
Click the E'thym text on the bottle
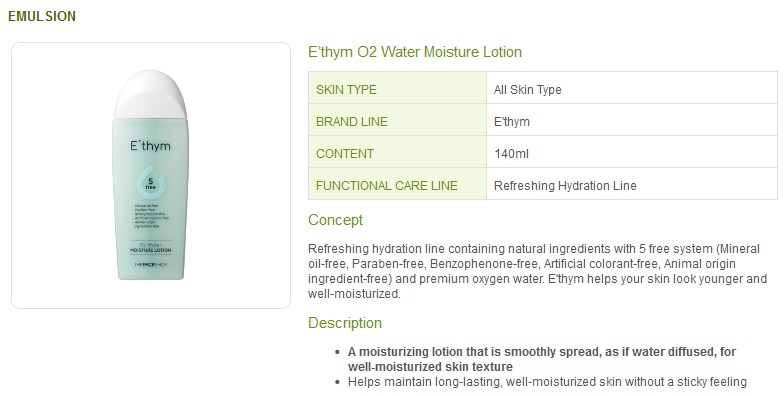150,146
